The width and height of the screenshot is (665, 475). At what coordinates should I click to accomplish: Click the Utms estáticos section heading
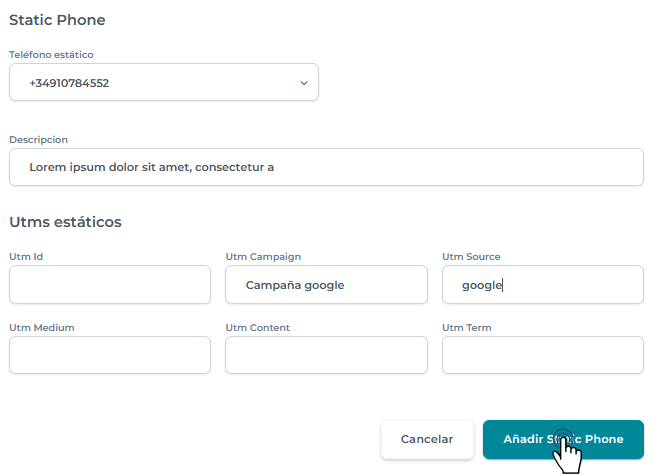65,222
